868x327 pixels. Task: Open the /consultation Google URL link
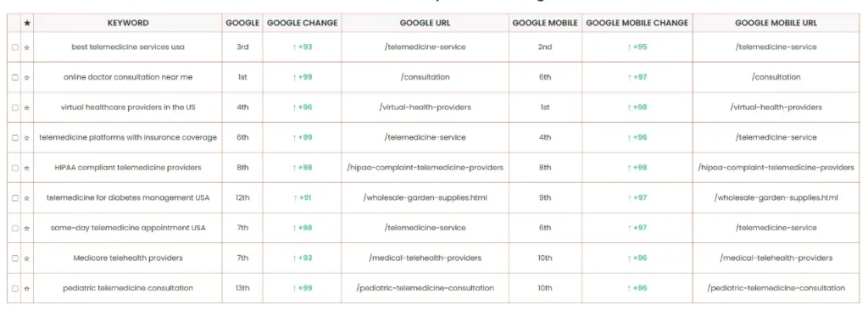coord(426,77)
